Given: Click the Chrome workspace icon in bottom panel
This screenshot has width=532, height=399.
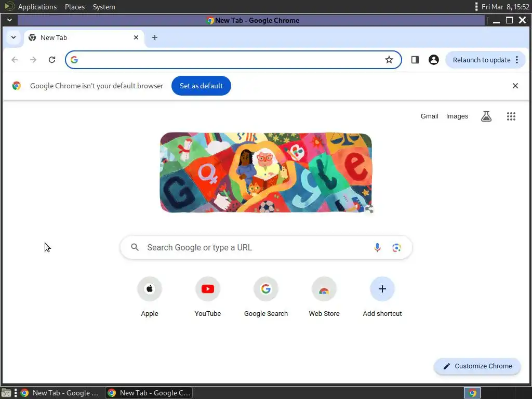Looking at the screenshot, I should point(472,393).
